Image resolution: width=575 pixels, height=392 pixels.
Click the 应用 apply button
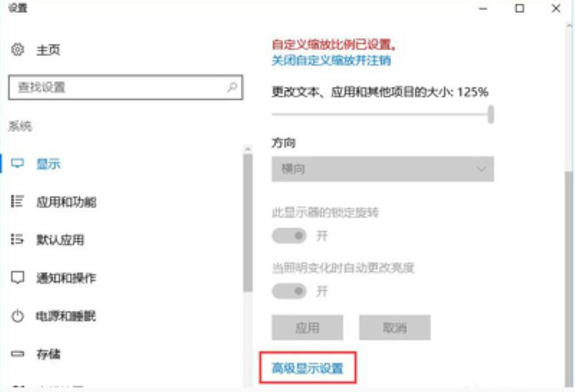(308, 327)
